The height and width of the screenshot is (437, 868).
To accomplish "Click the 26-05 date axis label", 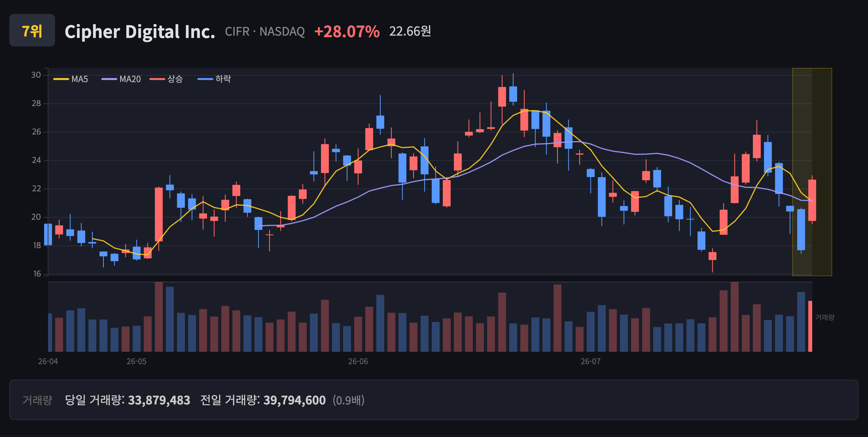I will (136, 362).
